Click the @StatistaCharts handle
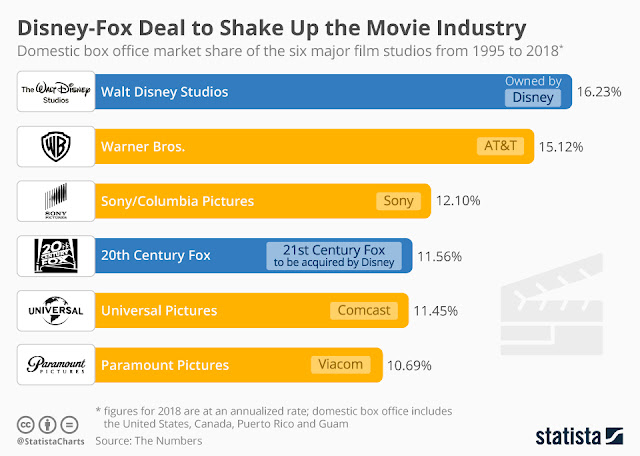Screen dimensions: 640x456 click(x=51, y=442)
